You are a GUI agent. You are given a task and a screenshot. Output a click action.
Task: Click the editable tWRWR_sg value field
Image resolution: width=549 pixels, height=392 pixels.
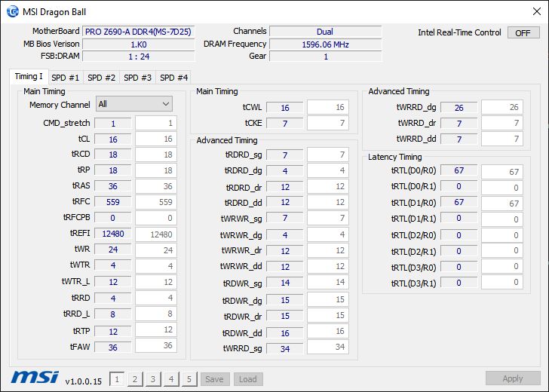tap(328, 218)
